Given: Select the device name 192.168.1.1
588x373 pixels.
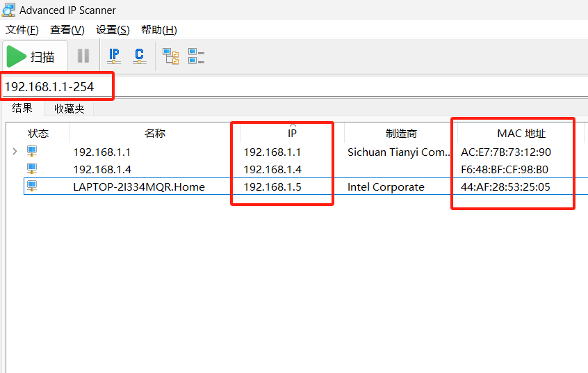Looking at the screenshot, I should (101, 152).
